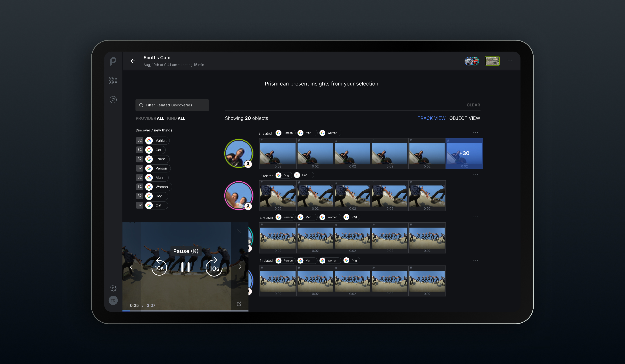The height and width of the screenshot is (364, 625).
Task: Click the back arrow next to Scott's Cam
Action: [133, 61]
